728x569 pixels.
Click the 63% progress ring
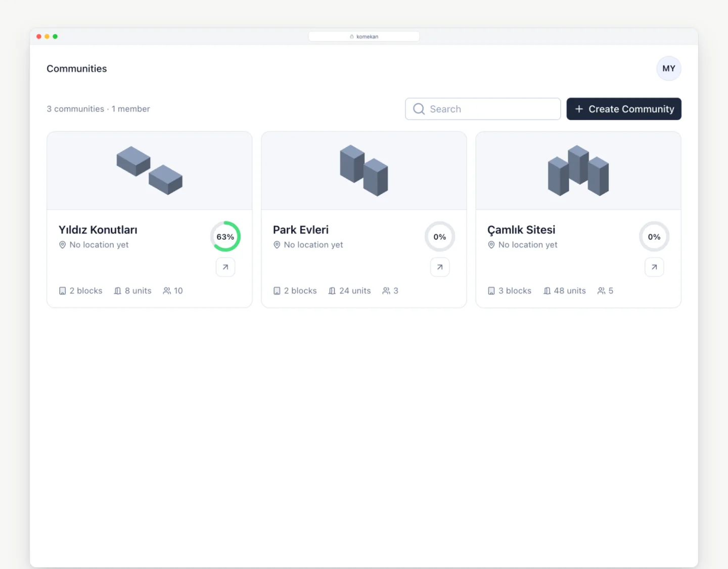point(225,236)
